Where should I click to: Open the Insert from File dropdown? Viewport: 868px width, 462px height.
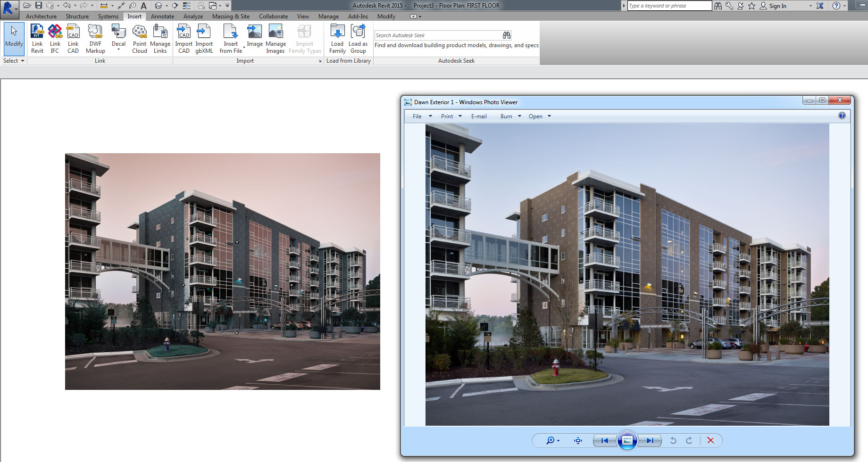pos(244,47)
